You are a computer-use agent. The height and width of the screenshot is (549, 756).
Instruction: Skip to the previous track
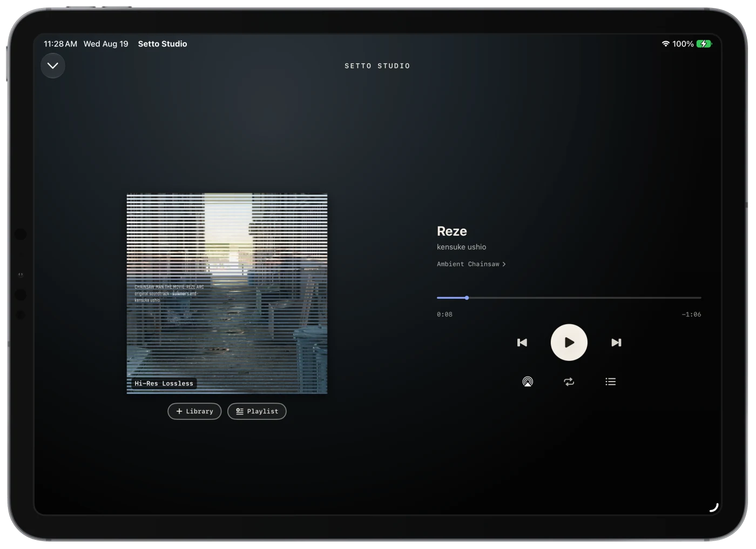(x=522, y=343)
